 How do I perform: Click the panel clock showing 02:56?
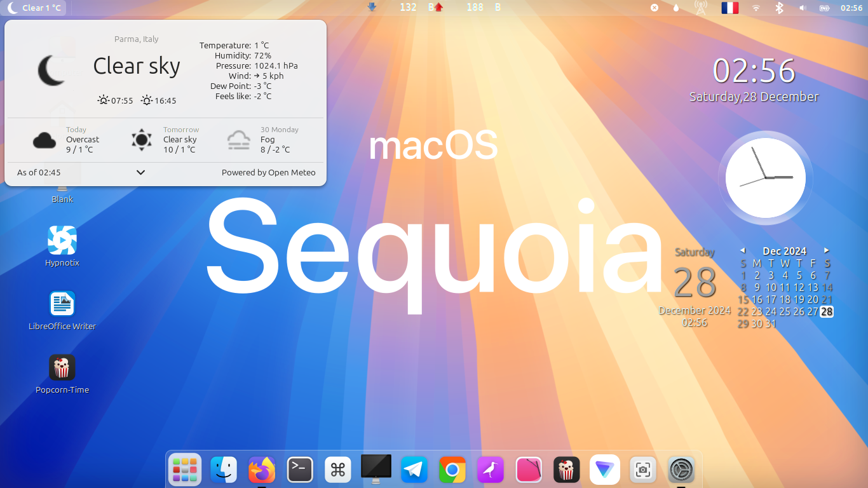(851, 8)
